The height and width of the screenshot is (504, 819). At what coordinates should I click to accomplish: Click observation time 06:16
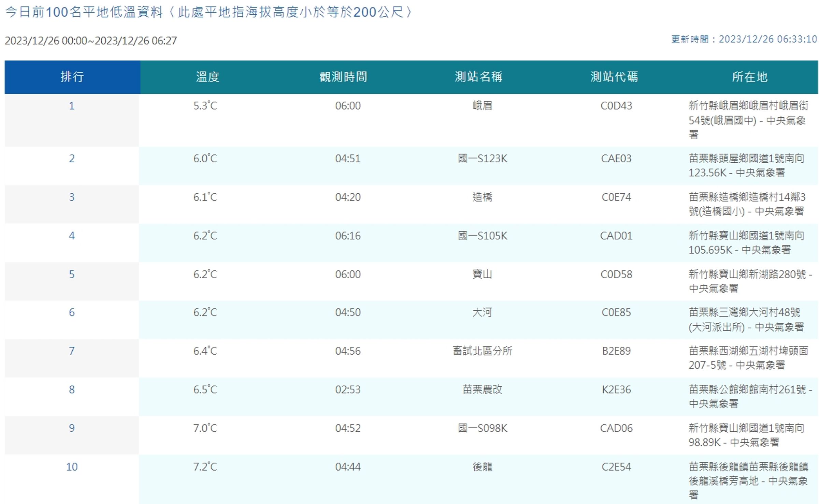pyautogui.click(x=348, y=236)
